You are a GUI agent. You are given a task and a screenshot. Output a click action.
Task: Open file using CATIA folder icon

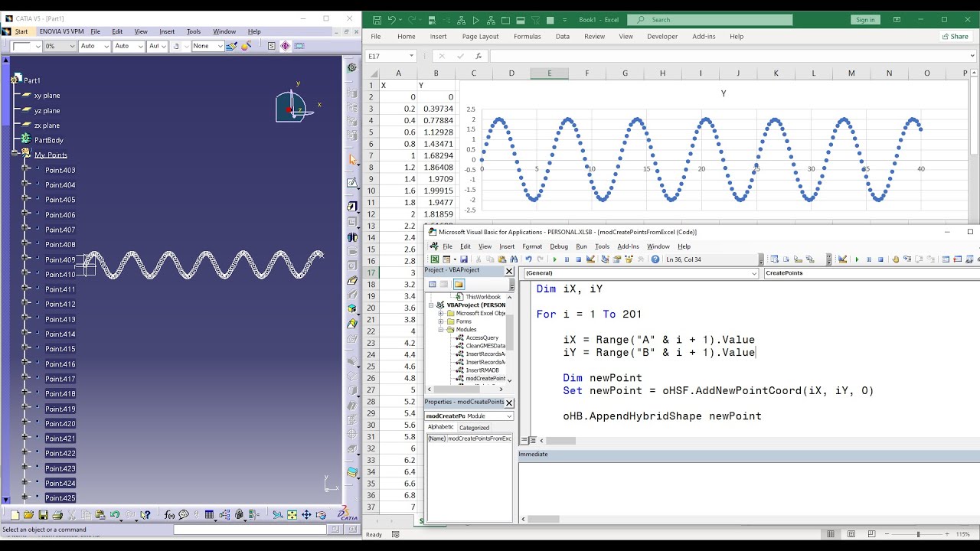tap(28, 515)
